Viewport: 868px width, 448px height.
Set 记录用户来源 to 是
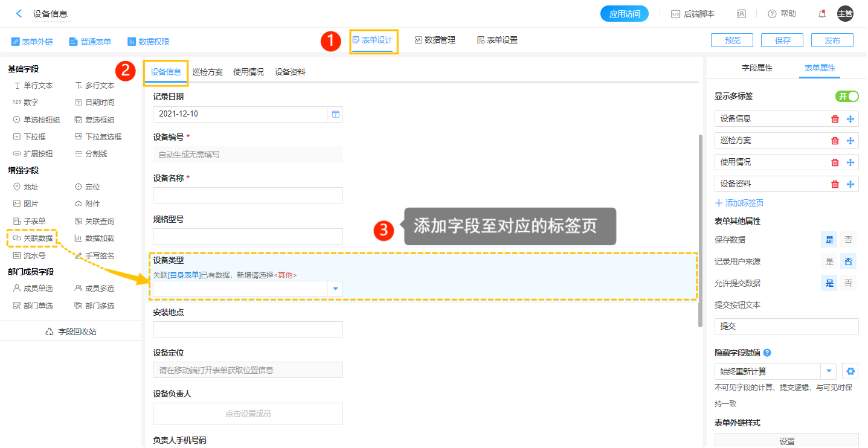[x=829, y=261]
